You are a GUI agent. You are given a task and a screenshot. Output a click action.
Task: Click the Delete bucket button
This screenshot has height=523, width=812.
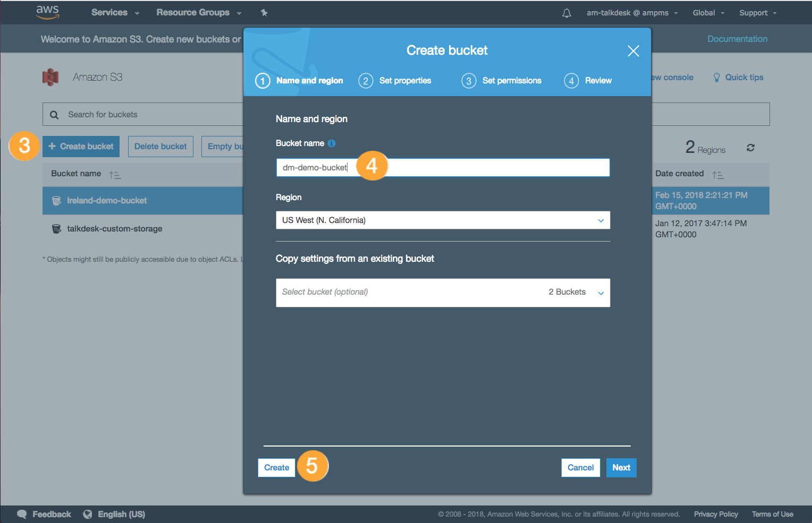coord(160,147)
